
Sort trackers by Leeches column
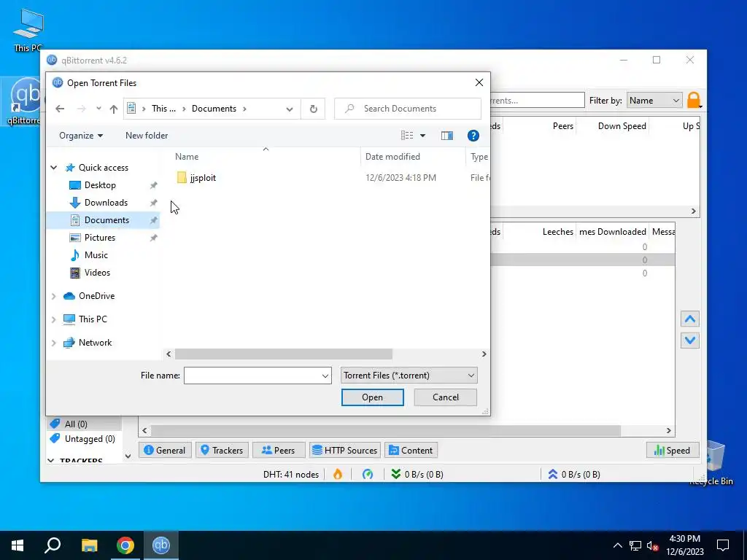coord(557,232)
